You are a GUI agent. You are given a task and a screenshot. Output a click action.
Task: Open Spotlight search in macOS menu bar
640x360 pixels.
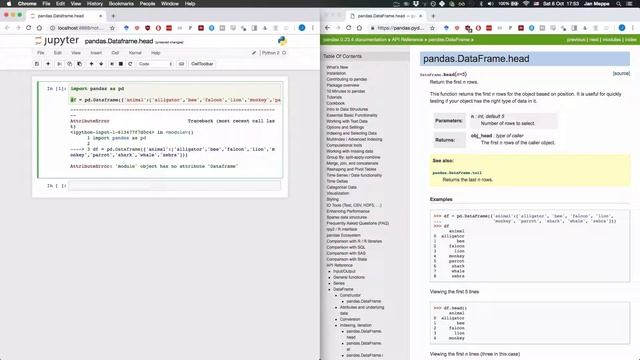coord(619,4)
